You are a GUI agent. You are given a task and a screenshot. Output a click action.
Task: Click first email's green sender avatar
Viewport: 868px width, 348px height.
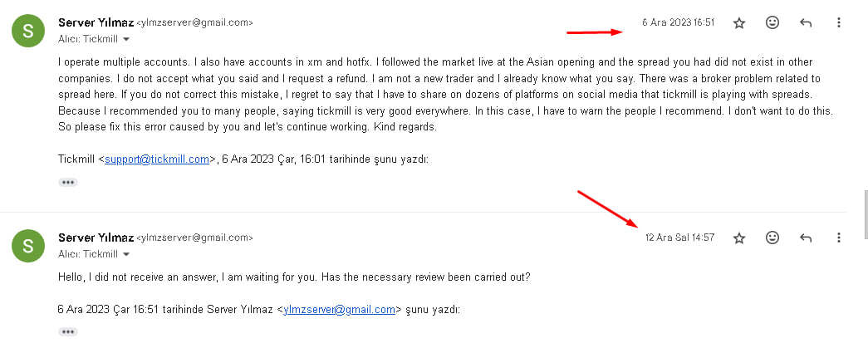tap(28, 30)
